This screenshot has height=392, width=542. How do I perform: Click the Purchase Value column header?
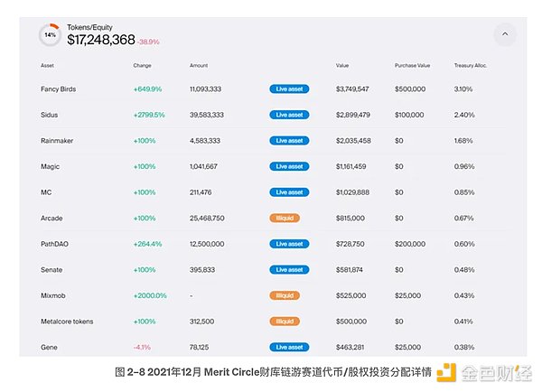coord(412,66)
